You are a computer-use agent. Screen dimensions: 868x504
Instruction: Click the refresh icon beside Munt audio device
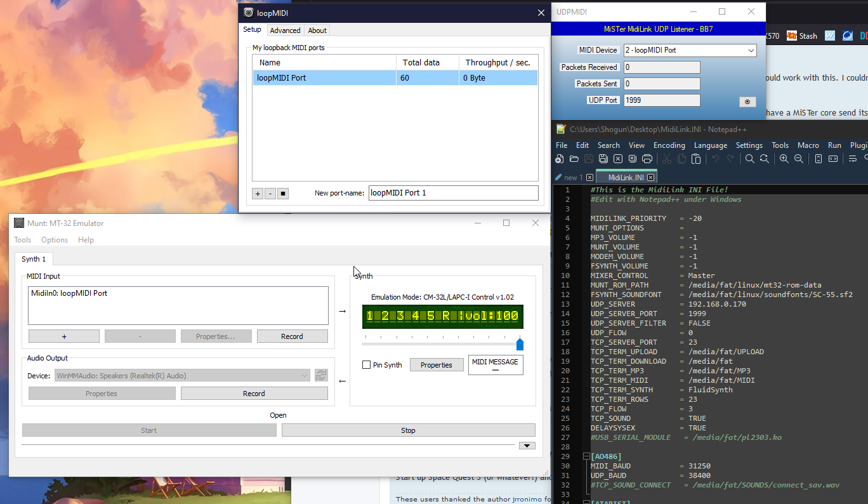pyautogui.click(x=322, y=376)
